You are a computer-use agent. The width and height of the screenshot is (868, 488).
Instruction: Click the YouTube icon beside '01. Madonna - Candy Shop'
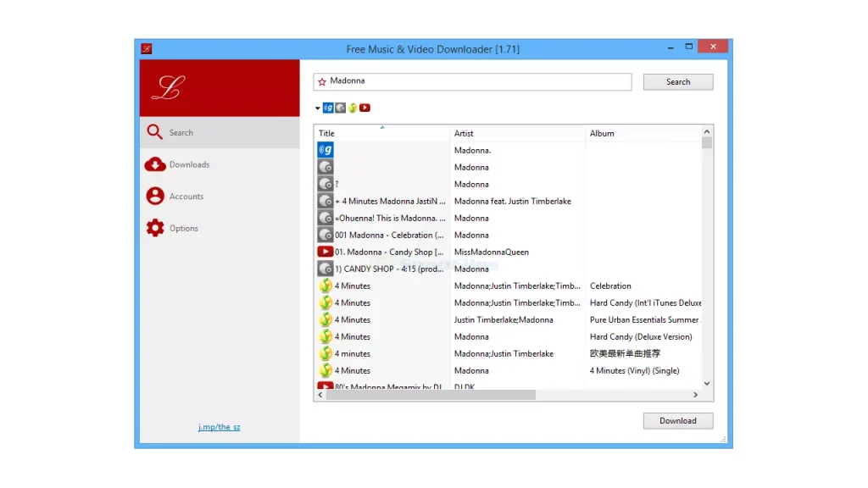325,252
